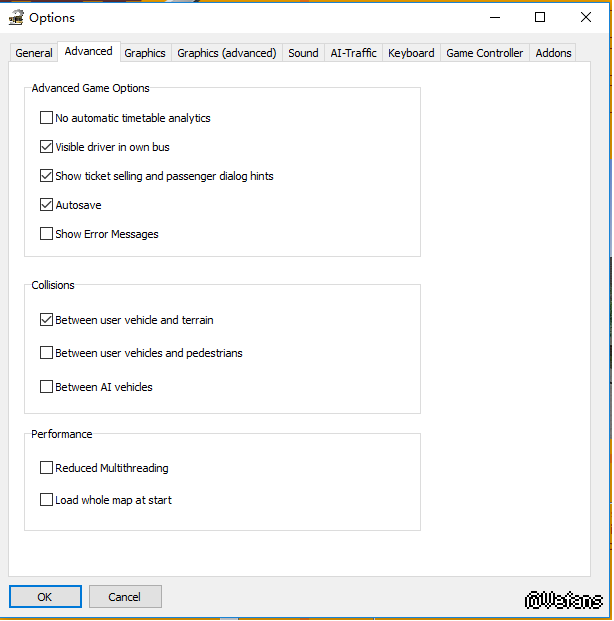
Task: Maximize the Options window
Action: (540, 17)
